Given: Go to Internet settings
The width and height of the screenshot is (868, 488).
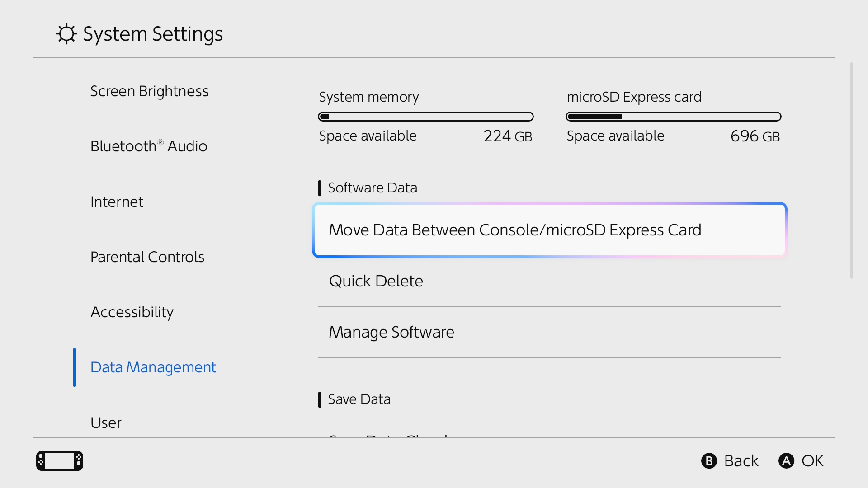Looking at the screenshot, I should [117, 202].
